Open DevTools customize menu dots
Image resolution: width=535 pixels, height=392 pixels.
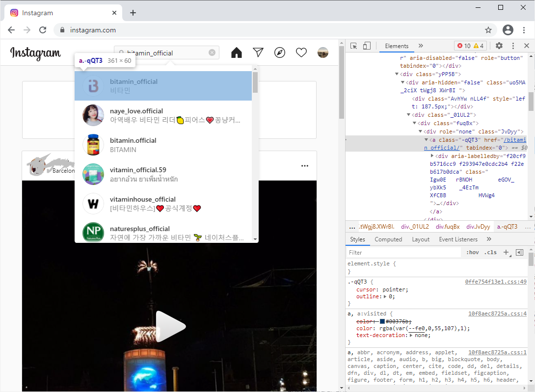pyautogui.click(x=513, y=46)
